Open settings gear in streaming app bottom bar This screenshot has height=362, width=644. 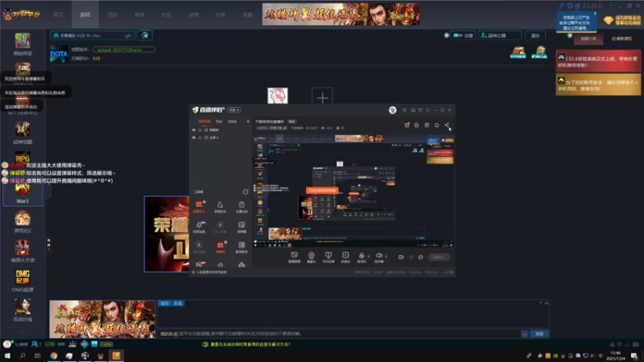[420, 257]
